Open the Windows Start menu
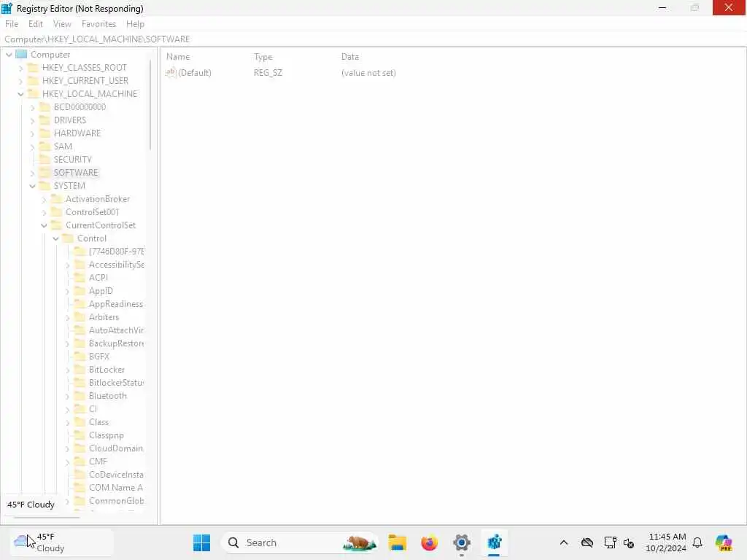 click(x=201, y=542)
